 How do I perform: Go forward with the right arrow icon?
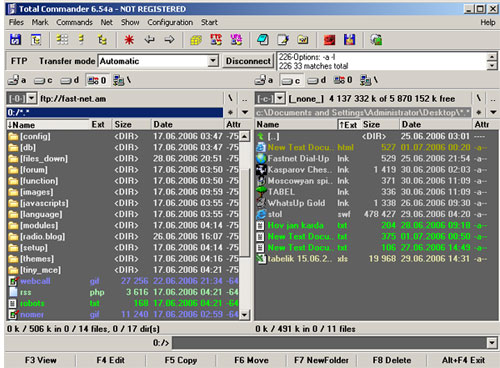tap(170, 40)
